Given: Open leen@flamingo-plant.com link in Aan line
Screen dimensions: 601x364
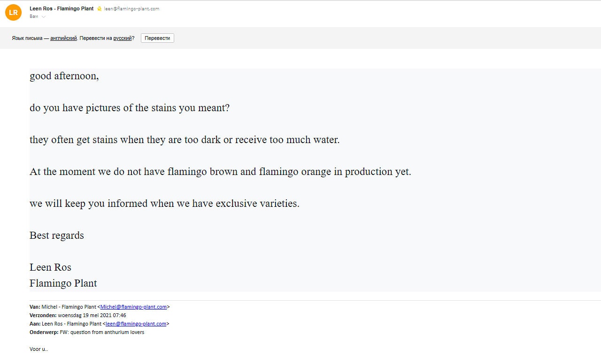Looking at the screenshot, I should (136, 324).
